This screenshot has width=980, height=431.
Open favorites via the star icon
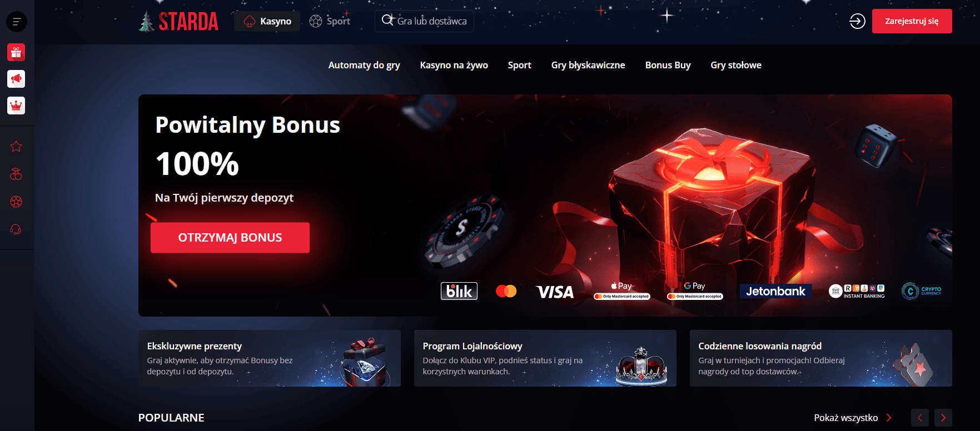(16, 147)
